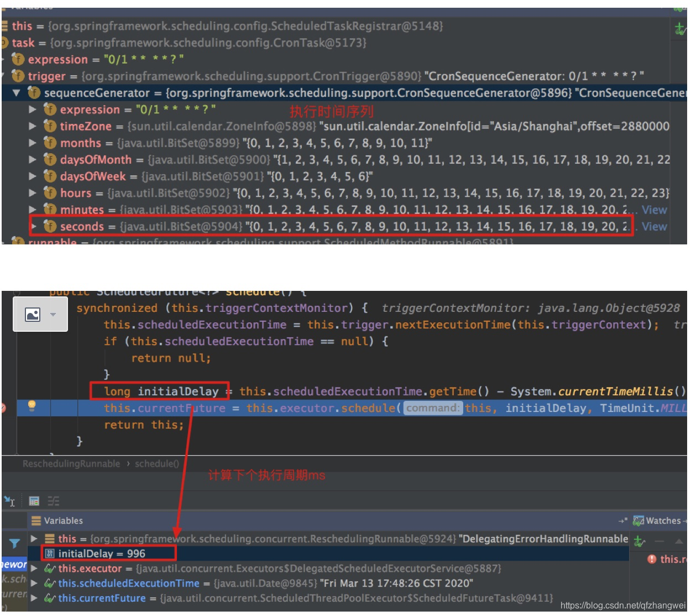Image resolution: width=691 pixels, height=616 pixels.
Task: Expand the seconds BitSet variable node
Action: pyautogui.click(x=34, y=227)
